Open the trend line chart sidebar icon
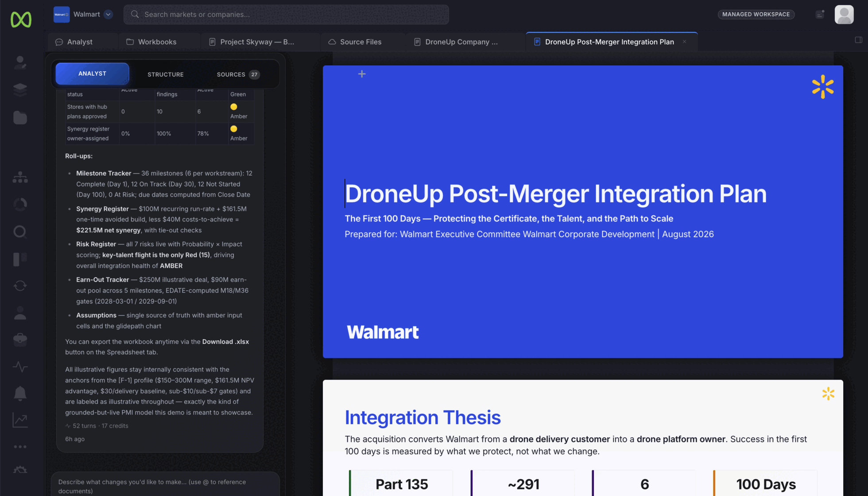The width and height of the screenshot is (868, 496). 20,420
